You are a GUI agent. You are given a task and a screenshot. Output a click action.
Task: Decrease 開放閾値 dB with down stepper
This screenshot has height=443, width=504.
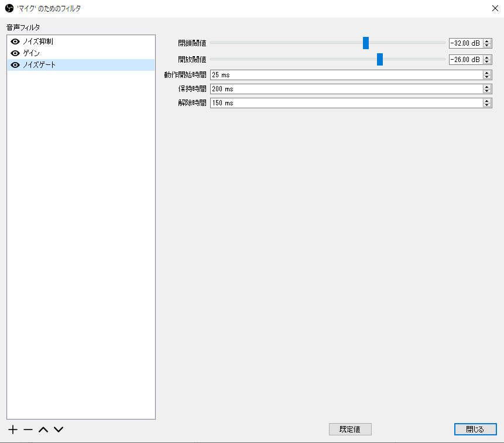[x=487, y=61]
